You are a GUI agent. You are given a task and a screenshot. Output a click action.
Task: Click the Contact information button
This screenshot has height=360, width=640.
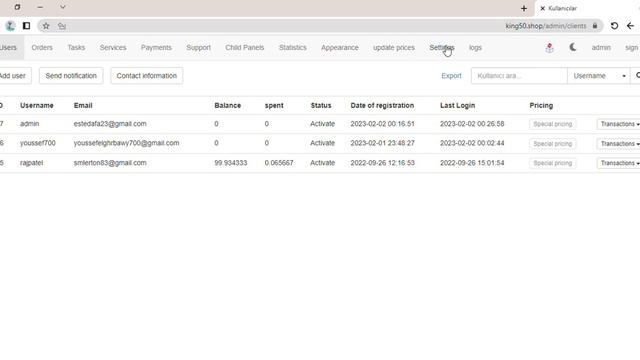click(147, 76)
